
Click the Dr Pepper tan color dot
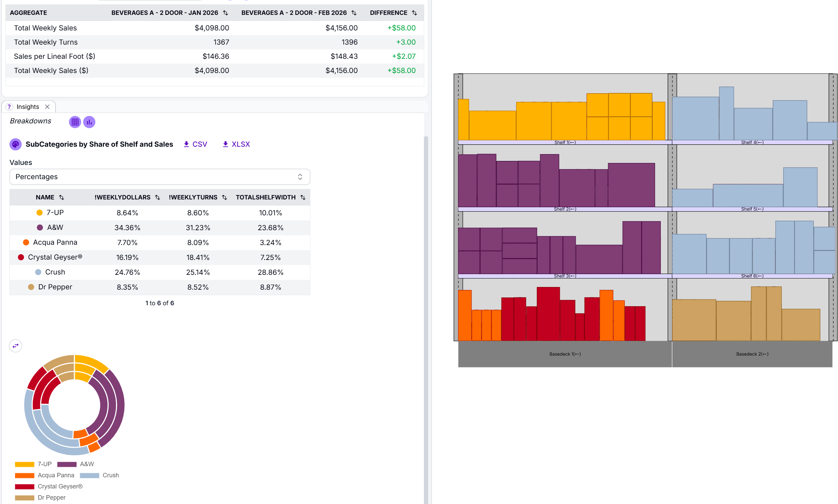(31, 287)
